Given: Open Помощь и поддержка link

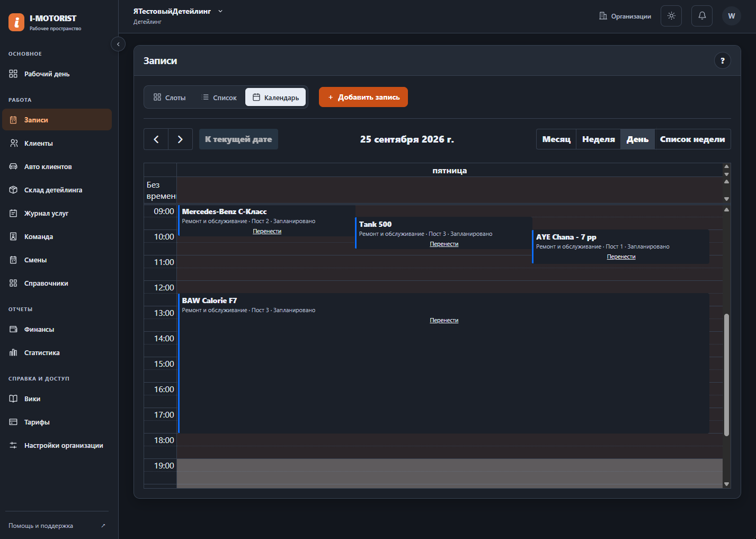Looking at the screenshot, I should [x=57, y=526].
